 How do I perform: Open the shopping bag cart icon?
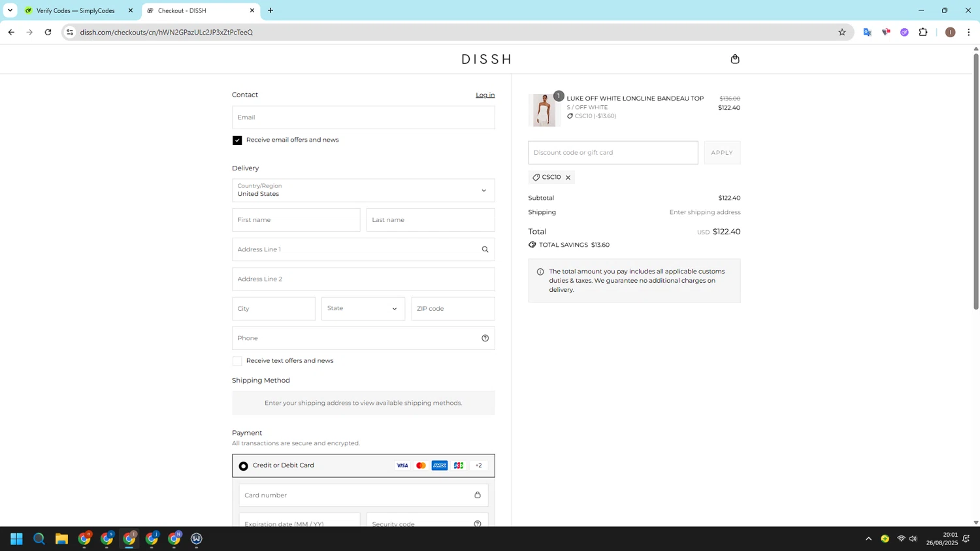point(735,59)
